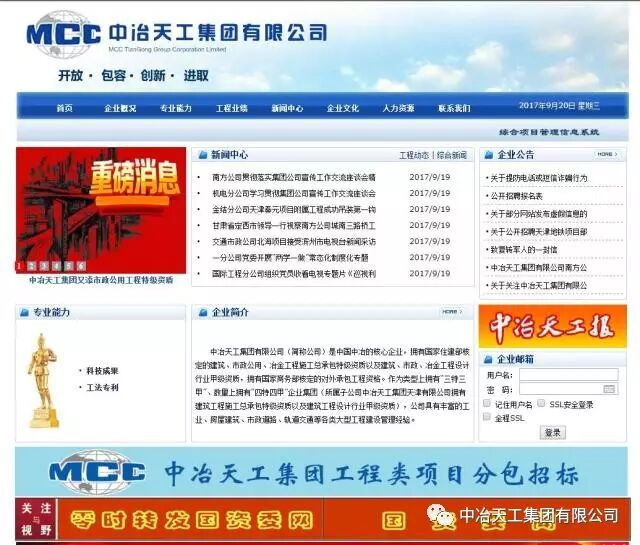Click news date 2017/9/19 beside 南方公司 headline
640x545 pixels.
(430, 177)
